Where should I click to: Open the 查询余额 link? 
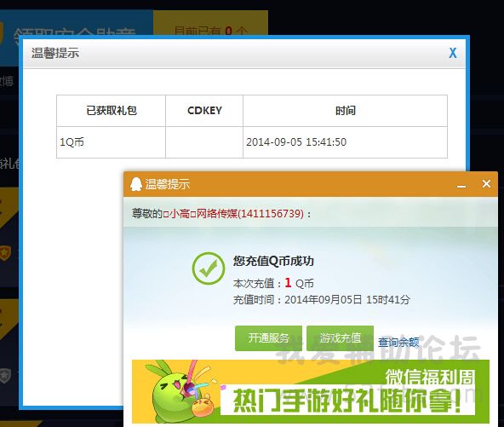coord(398,342)
